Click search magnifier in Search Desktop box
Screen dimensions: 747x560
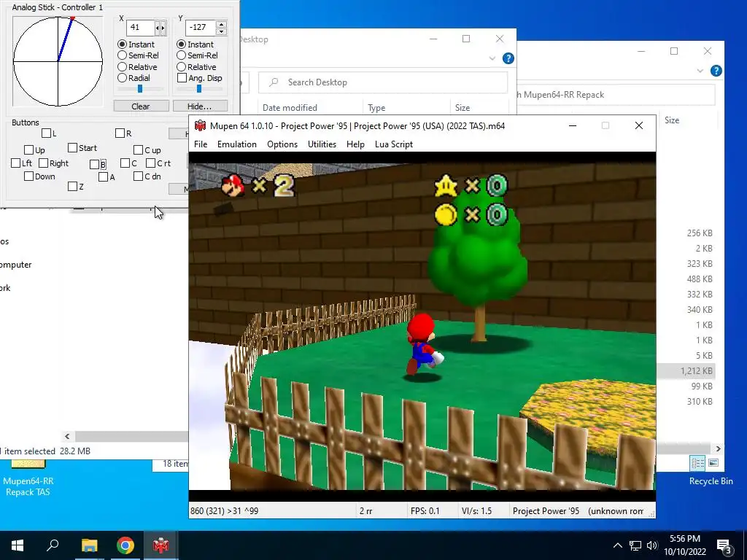[x=274, y=82]
